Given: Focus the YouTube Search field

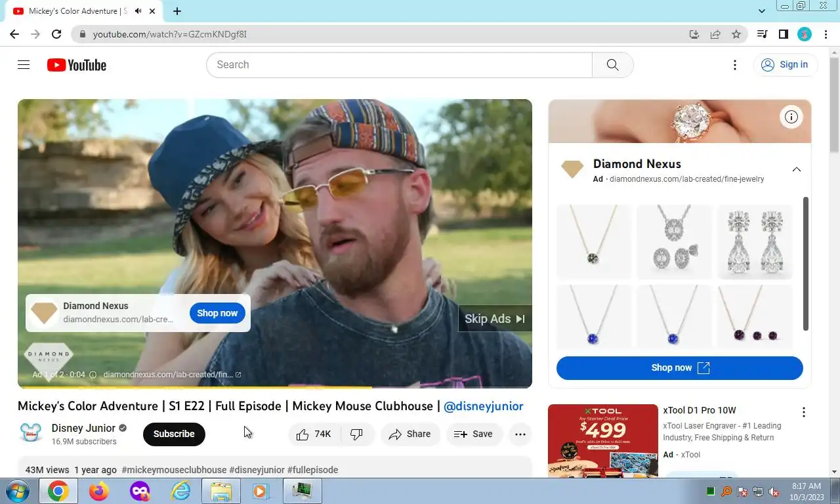Looking at the screenshot, I should (x=399, y=64).
